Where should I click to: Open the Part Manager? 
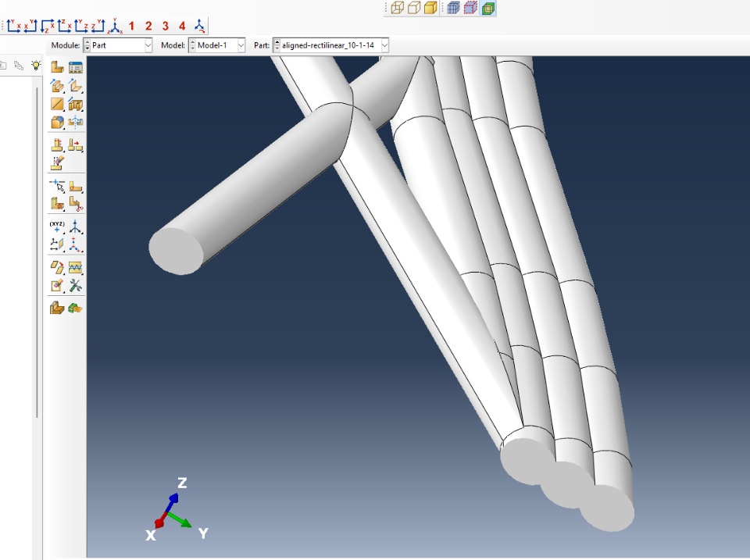coord(76,67)
